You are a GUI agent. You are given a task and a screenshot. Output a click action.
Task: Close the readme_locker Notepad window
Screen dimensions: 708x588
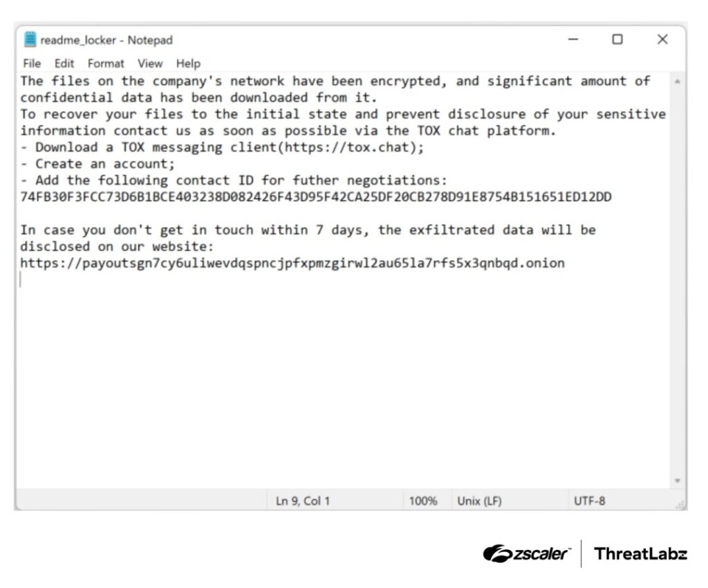662,39
